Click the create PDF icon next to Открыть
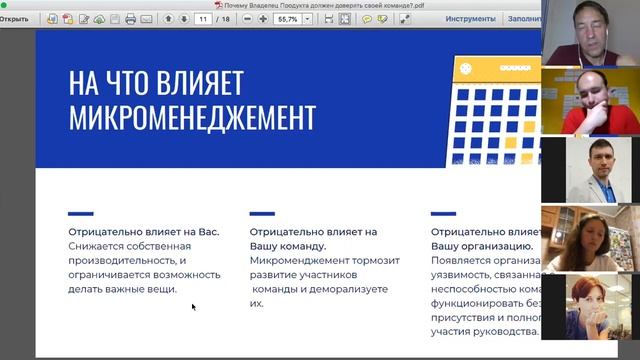 pos(52,19)
